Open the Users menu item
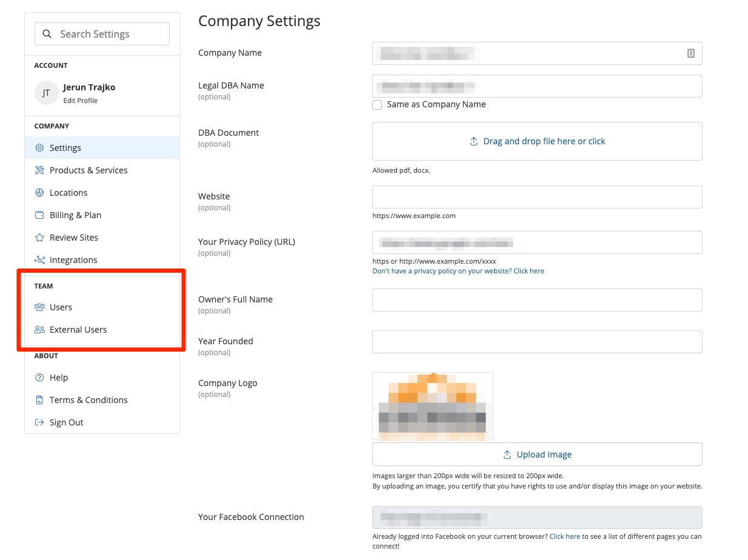Viewport: 748px width, 560px height. [x=61, y=307]
